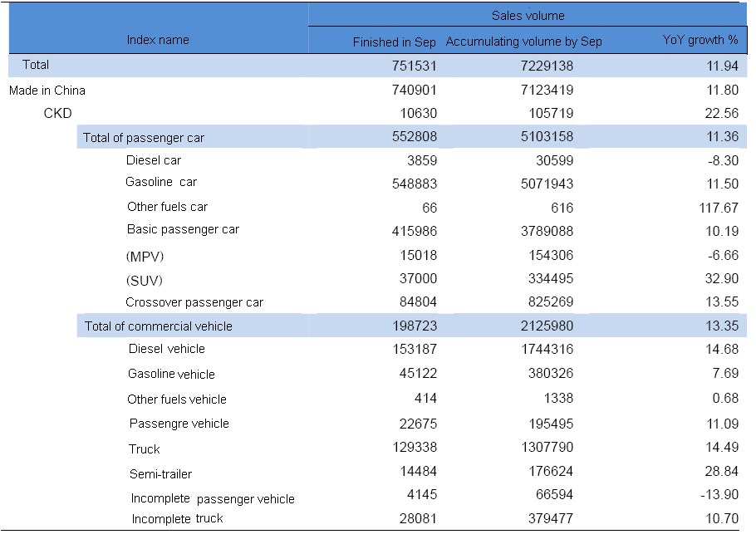Click the Made in China row label
Image resolution: width=756 pixels, height=544 pixels.
47,90
